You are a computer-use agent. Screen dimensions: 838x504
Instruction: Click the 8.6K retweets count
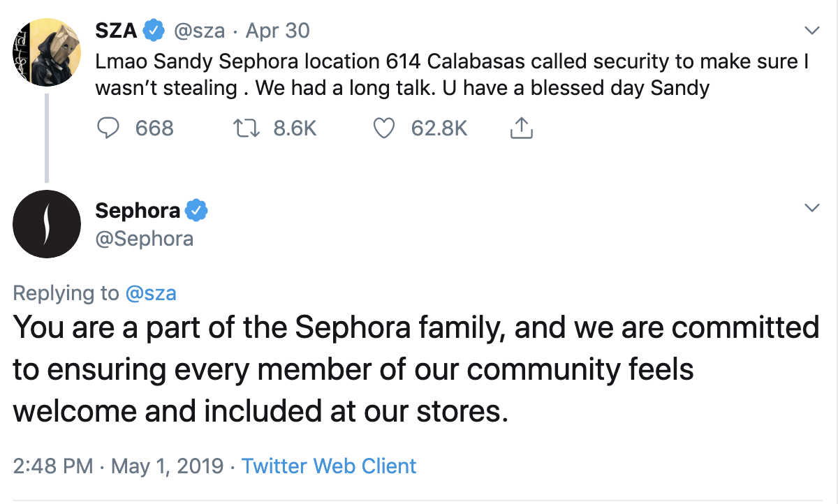click(295, 128)
